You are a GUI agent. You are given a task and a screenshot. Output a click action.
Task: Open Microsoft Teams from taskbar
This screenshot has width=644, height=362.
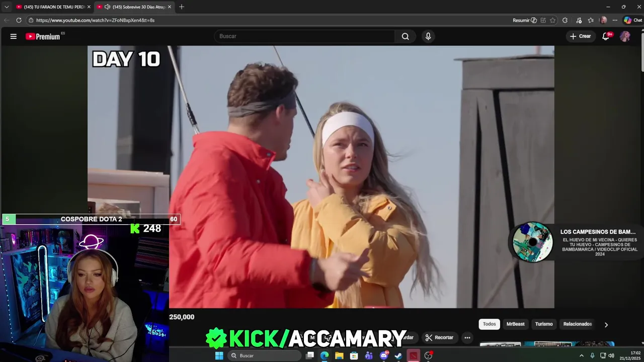point(369,355)
